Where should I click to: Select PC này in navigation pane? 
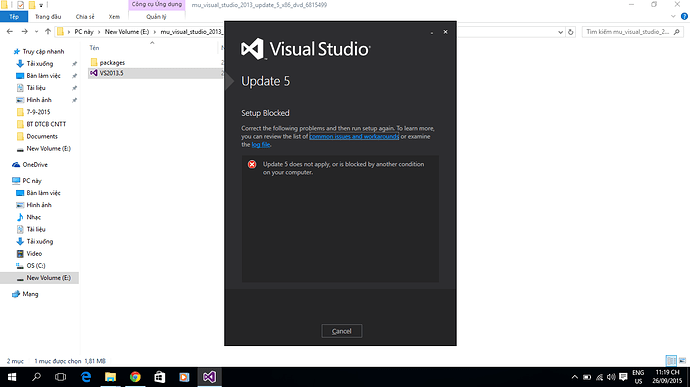[x=32, y=181]
